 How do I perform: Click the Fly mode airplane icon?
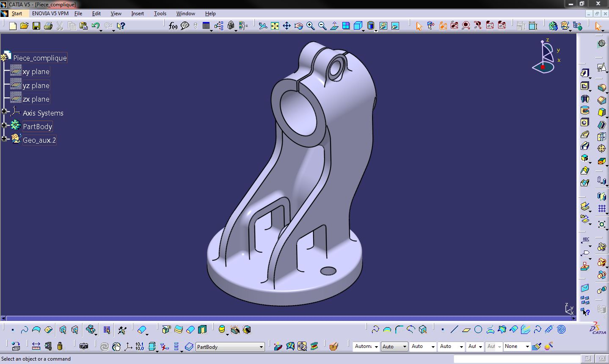pyautogui.click(x=263, y=26)
